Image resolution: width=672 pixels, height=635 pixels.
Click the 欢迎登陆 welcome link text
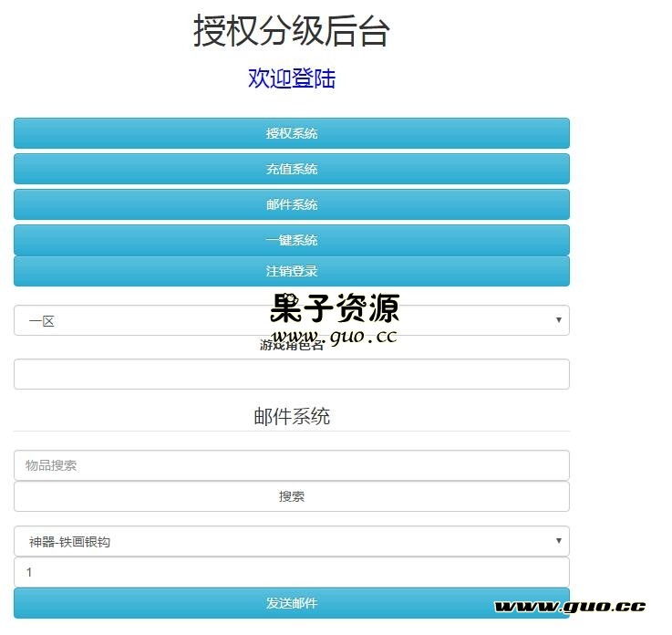pos(292,78)
